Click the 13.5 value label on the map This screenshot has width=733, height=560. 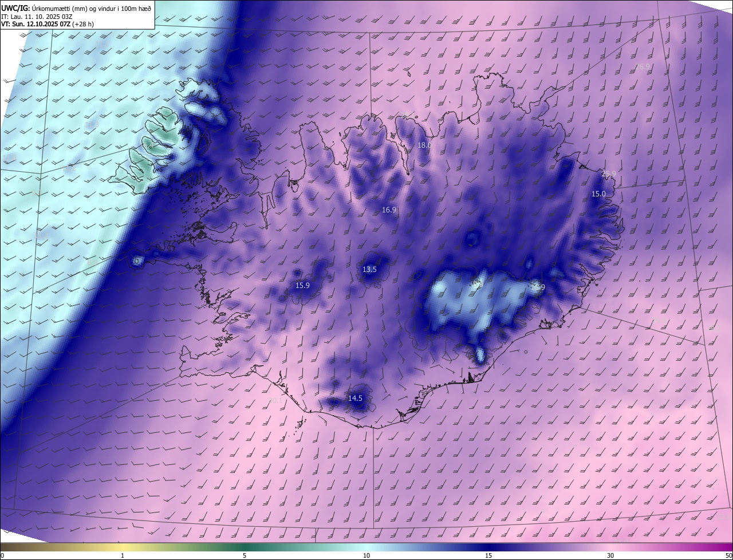[x=369, y=270]
